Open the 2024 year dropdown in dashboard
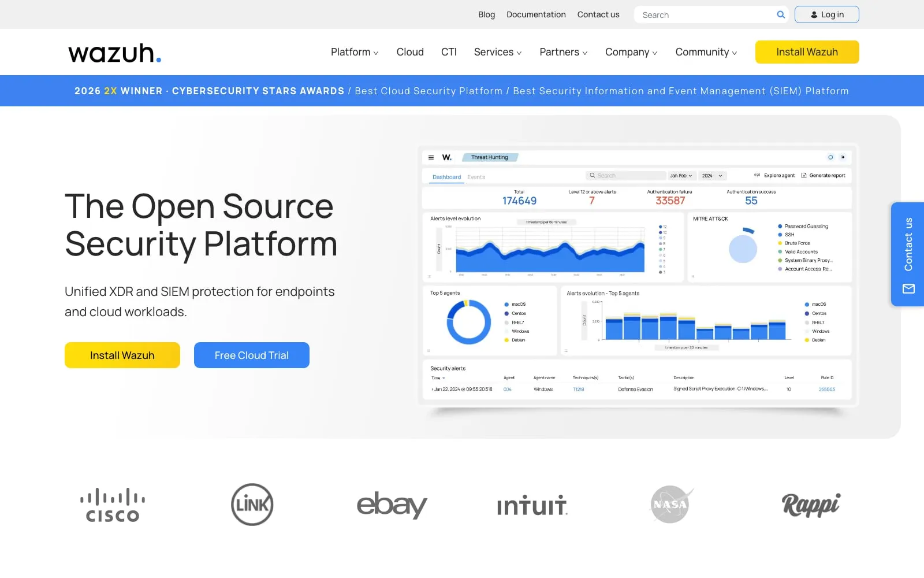 712,176
